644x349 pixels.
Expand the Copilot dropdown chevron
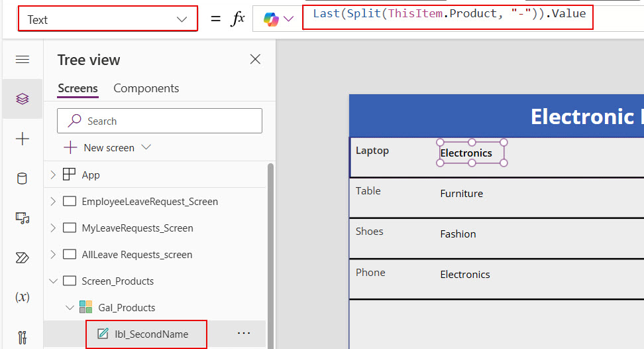tap(289, 19)
